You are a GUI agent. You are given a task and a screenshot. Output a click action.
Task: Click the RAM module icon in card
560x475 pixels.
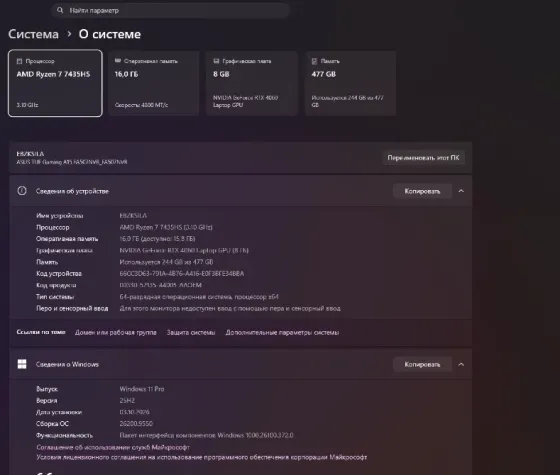(x=118, y=61)
